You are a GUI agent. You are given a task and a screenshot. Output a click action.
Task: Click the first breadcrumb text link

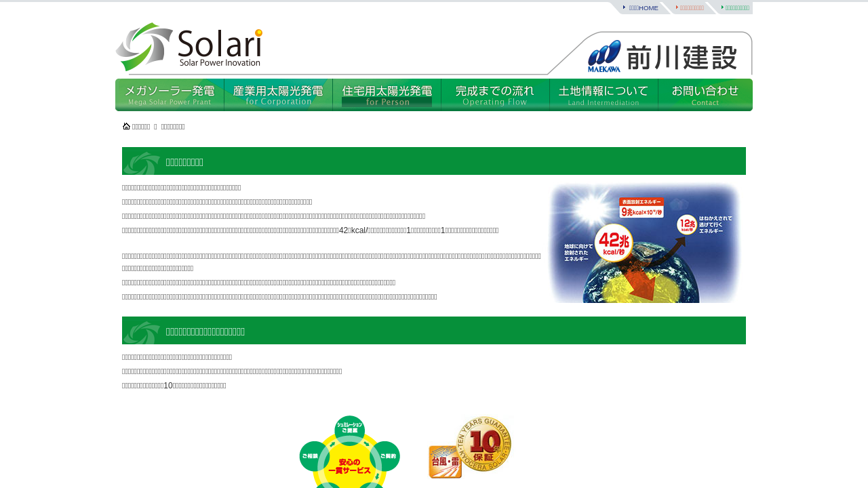(x=141, y=127)
